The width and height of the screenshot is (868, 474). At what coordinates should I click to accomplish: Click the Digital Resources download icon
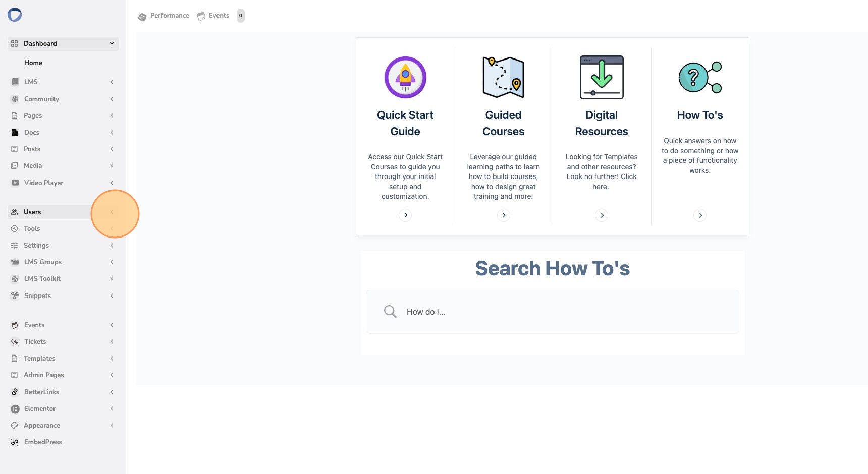(x=602, y=77)
